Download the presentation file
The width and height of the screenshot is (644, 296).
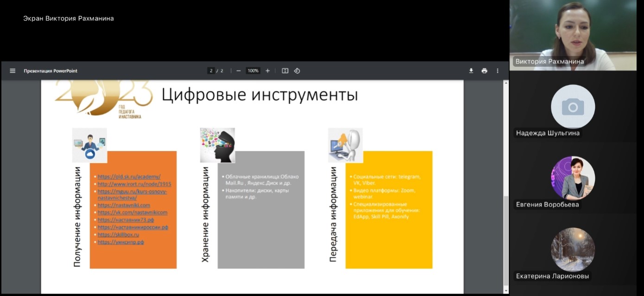(x=471, y=71)
